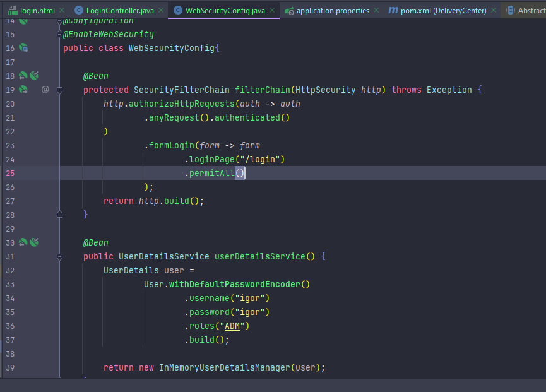The height and width of the screenshot is (392, 546).
Task: Click line number 25 in the gutter
Action: (10, 173)
